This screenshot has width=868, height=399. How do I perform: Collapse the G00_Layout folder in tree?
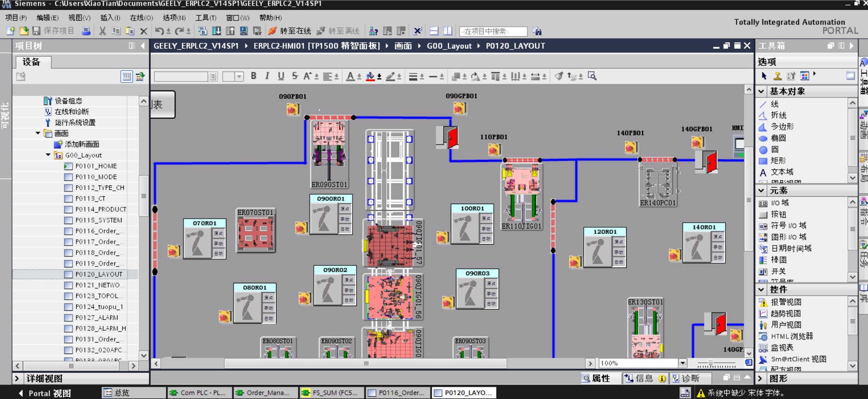coord(48,155)
